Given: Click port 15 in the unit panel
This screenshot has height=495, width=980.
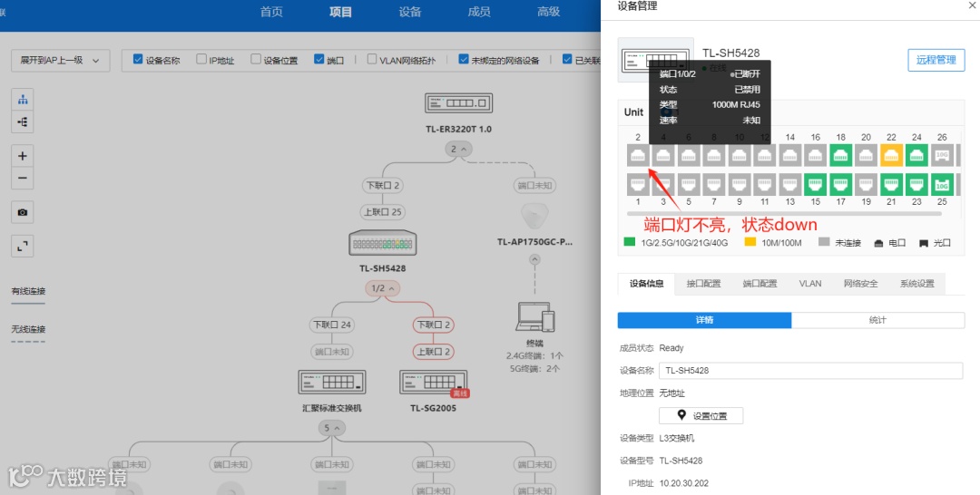Looking at the screenshot, I should click(816, 184).
